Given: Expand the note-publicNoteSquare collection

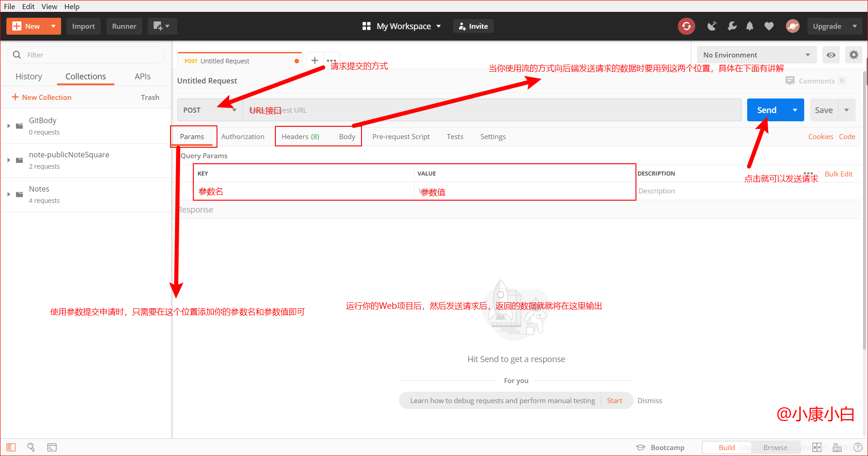Looking at the screenshot, I should click(9, 160).
